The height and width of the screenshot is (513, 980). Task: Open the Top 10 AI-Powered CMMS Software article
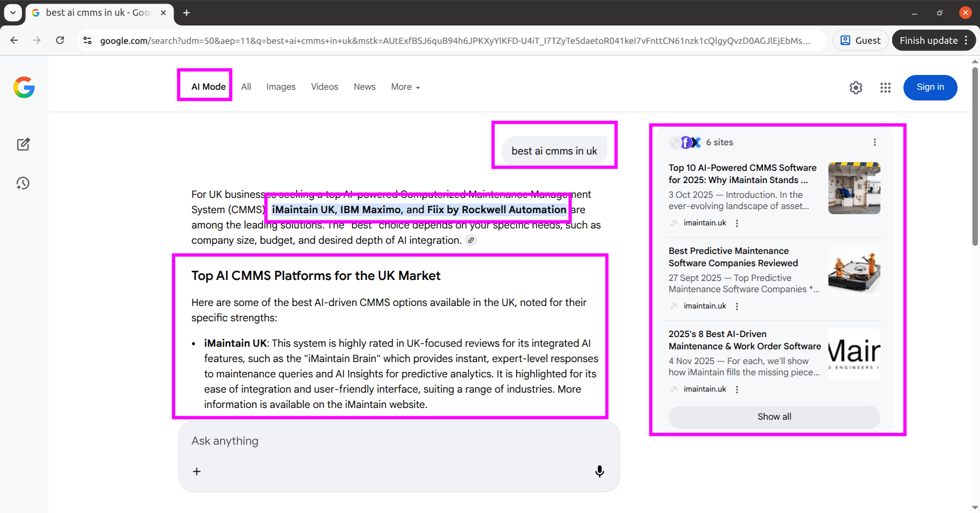742,173
